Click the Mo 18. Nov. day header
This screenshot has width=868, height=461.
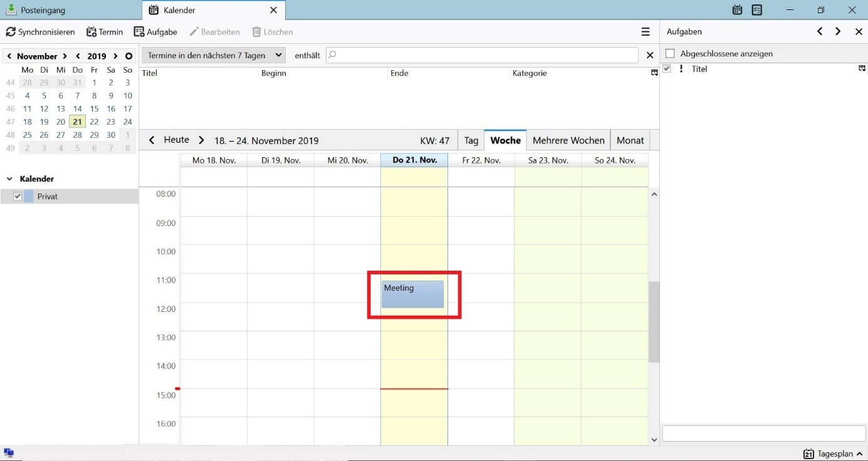click(x=214, y=160)
